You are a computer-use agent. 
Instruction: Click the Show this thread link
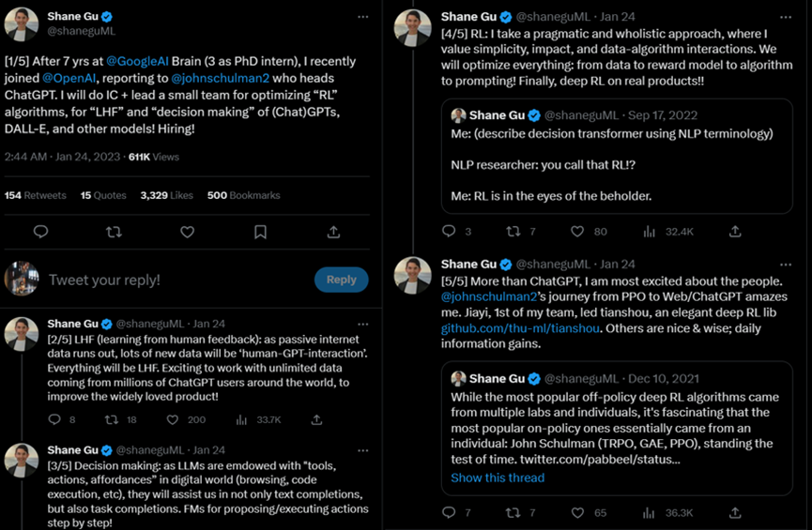click(498, 477)
